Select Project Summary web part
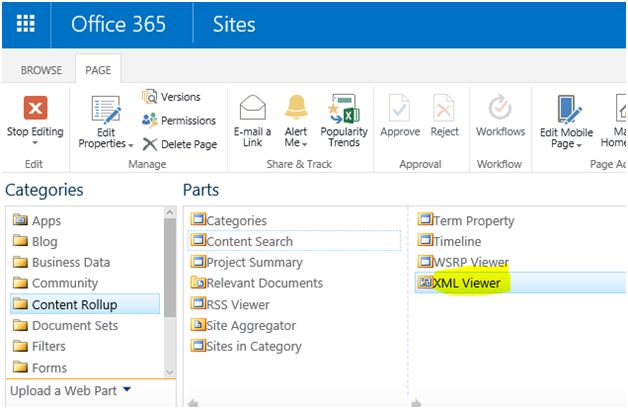Viewport: 628px width, 409px height. point(246,262)
